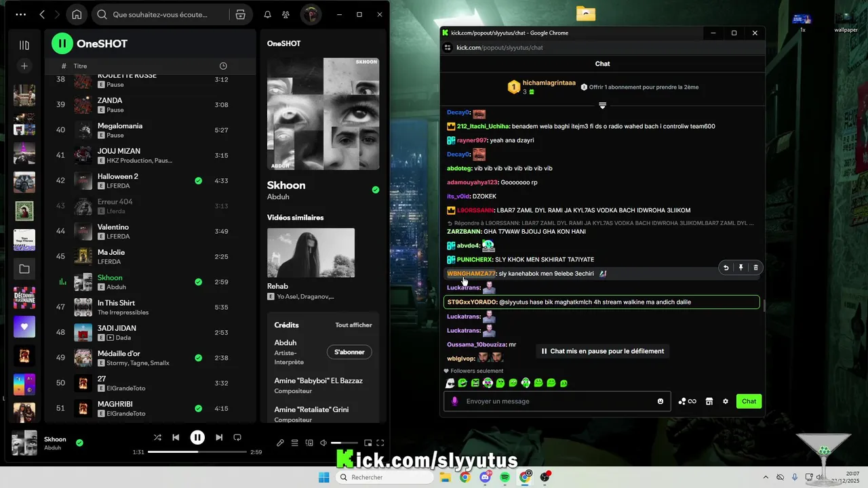This screenshot has width=868, height=488.
Task: Open Spotify profile avatar menu
Action: tap(311, 14)
